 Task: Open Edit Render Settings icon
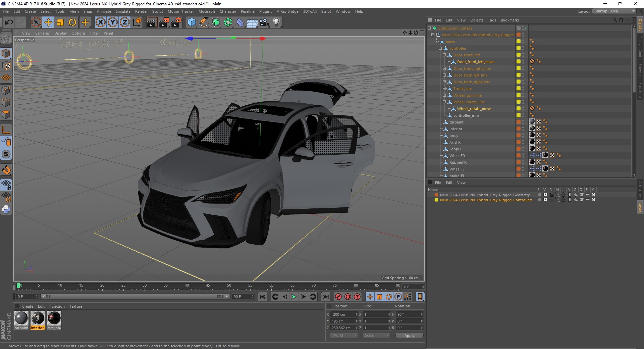click(176, 22)
